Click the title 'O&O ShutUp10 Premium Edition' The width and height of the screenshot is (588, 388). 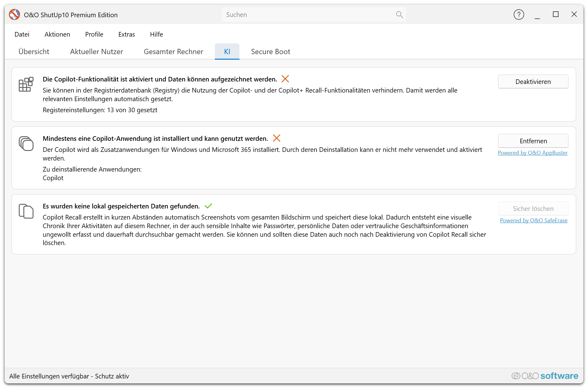pyautogui.click(x=71, y=15)
